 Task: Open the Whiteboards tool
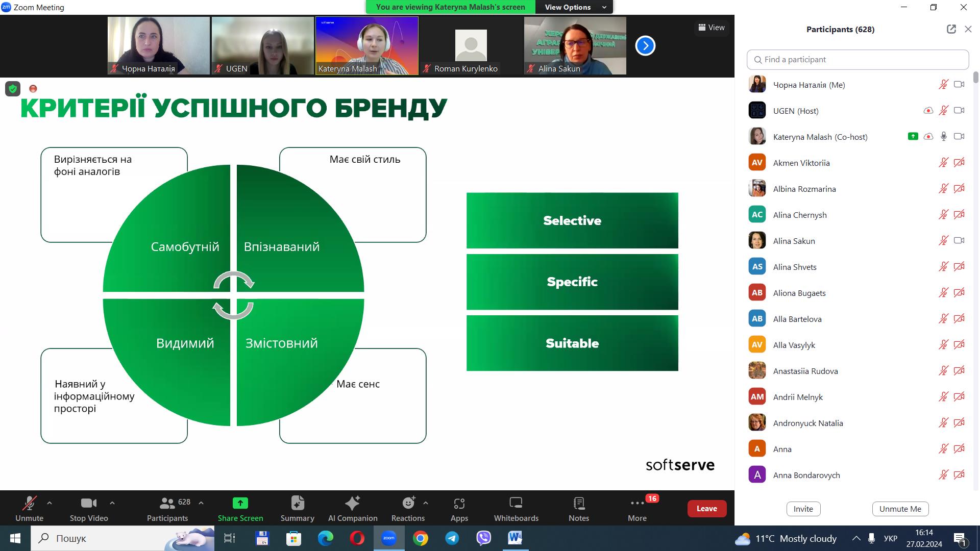(516, 509)
